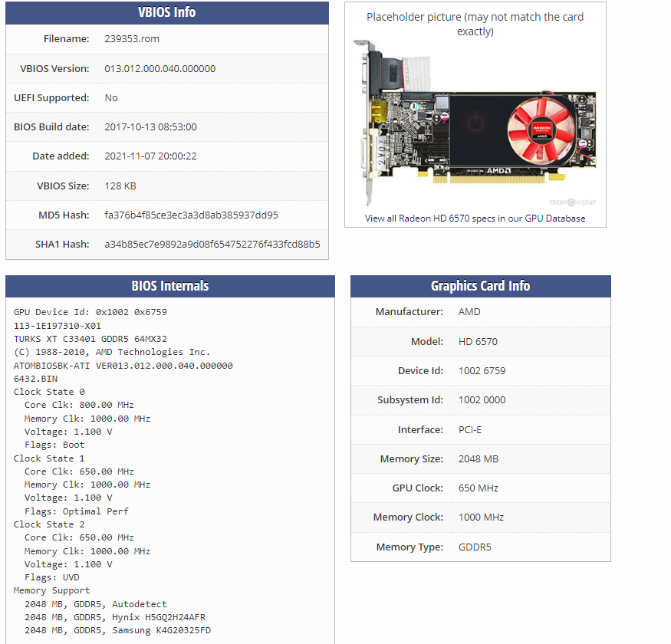
Task: Click the UEFI Supported value No
Action: tap(111, 98)
